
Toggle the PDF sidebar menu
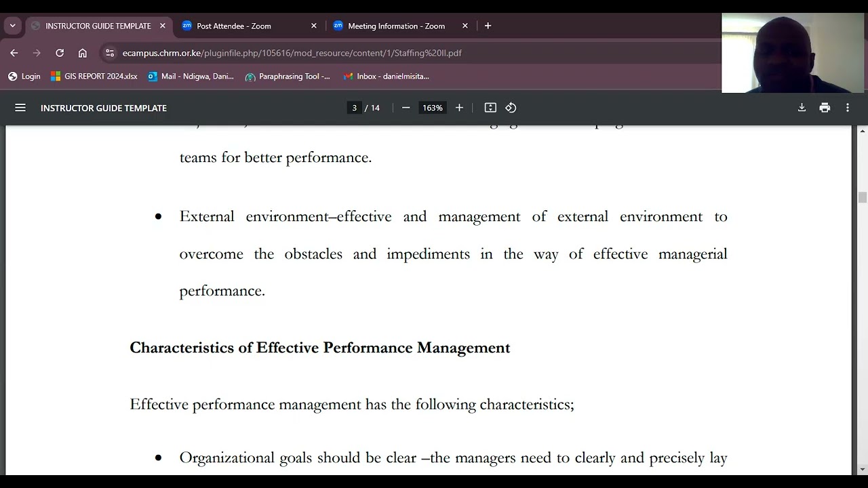click(20, 108)
